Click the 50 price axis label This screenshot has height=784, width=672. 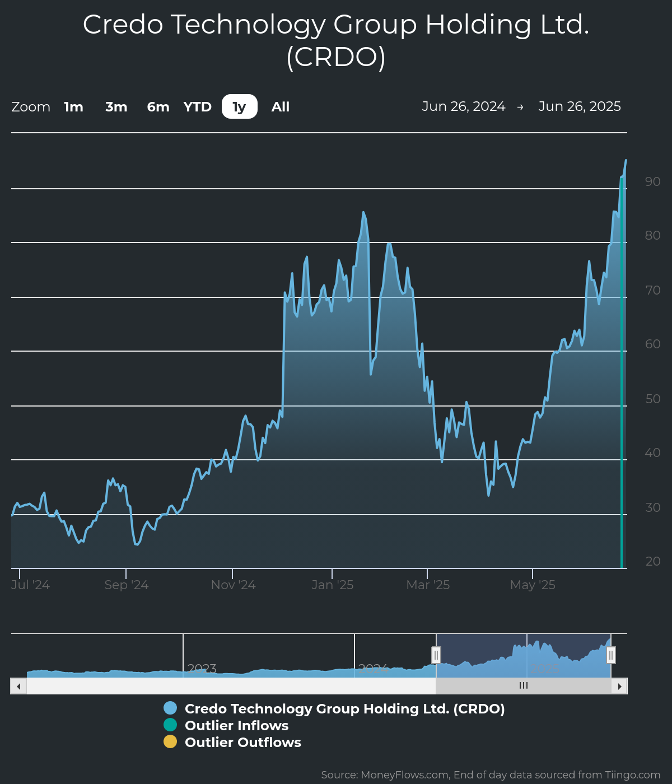pos(653,399)
